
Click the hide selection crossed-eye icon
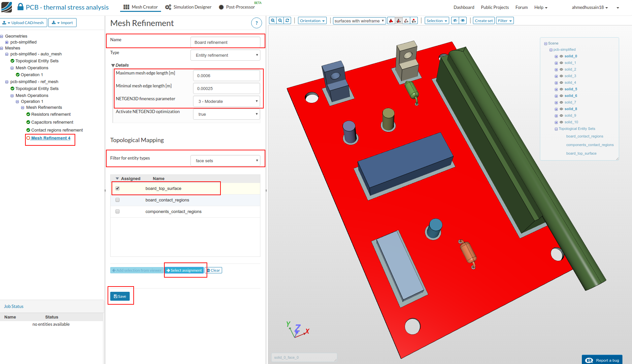click(455, 21)
